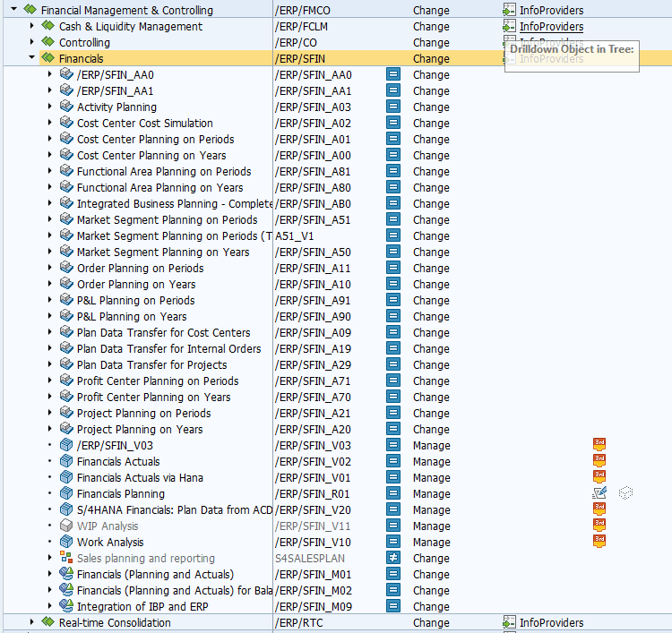Click the Financials InfoArea diamond icon
The height and width of the screenshot is (633, 672).
(x=48, y=58)
